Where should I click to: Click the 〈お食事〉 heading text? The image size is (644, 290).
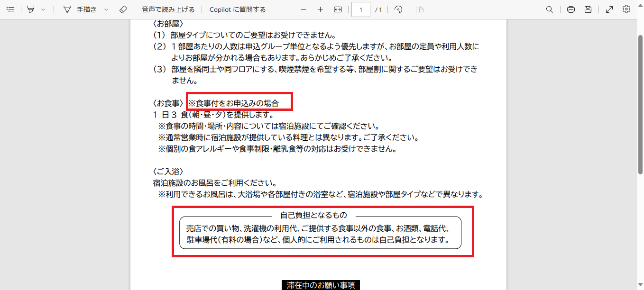[168, 103]
